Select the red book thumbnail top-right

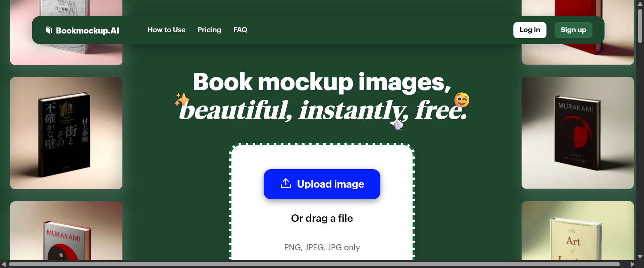pyautogui.click(x=578, y=54)
